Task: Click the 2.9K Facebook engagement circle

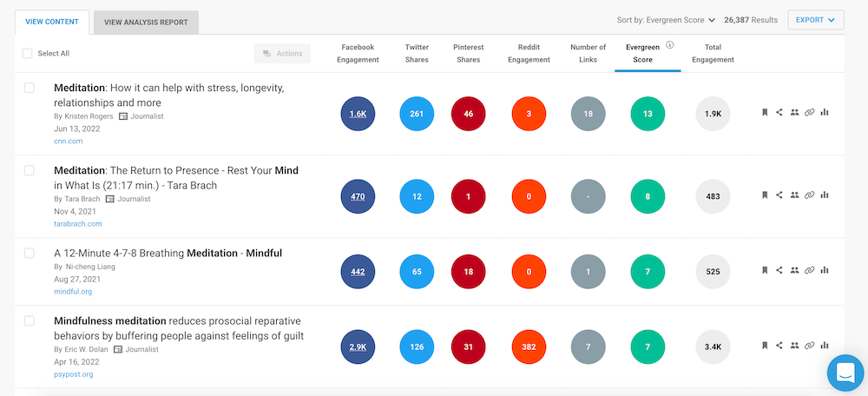Action: tap(358, 346)
